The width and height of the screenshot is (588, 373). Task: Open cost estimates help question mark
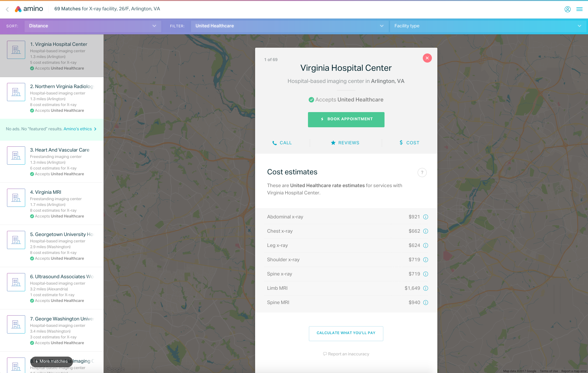pyautogui.click(x=422, y=173)
